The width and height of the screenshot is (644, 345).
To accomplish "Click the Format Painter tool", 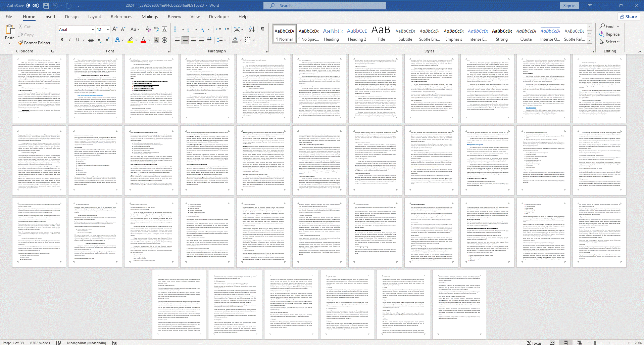I will point(34,43).
